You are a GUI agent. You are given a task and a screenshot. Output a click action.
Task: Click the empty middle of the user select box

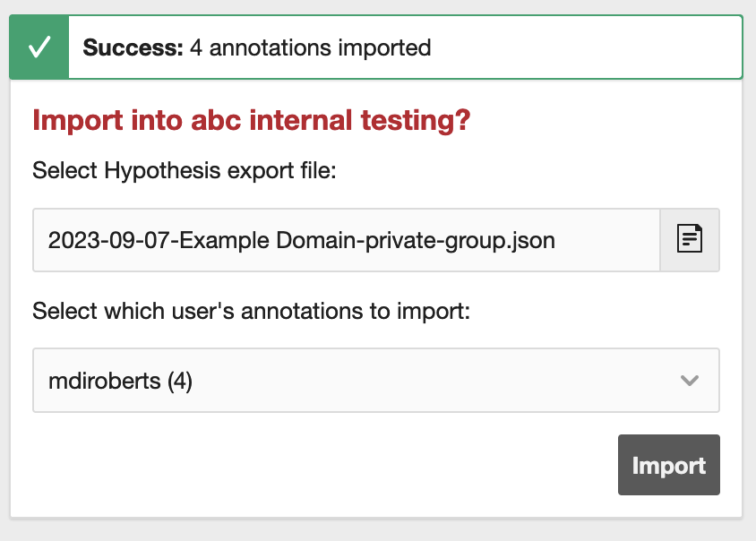(x=430, y=381)
